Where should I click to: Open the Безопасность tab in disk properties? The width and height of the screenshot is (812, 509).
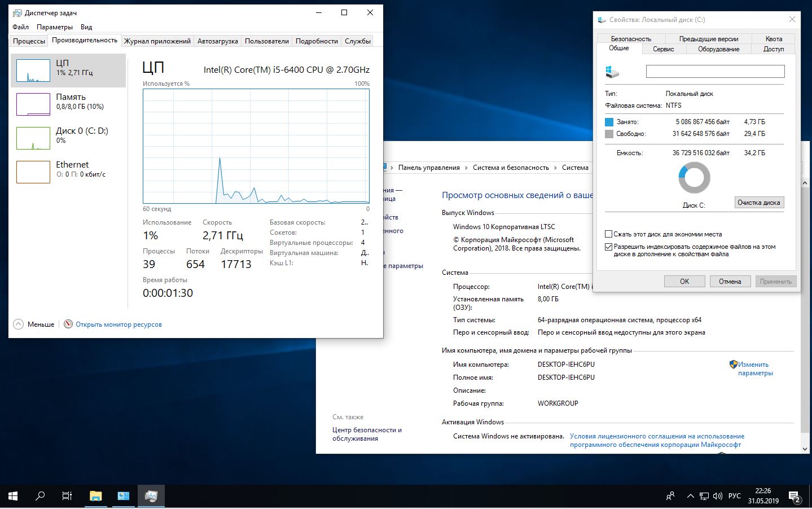point(631,39)
